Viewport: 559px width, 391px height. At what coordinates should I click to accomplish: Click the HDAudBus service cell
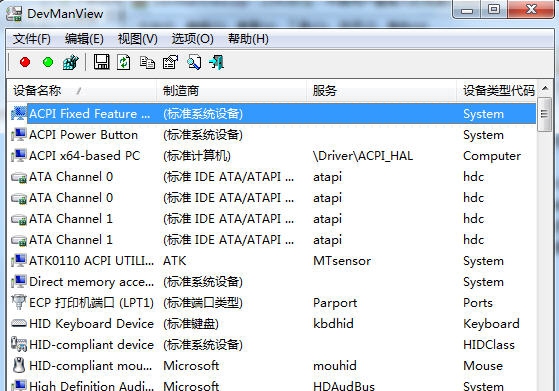pyautogui.click(x=344, y=385)
